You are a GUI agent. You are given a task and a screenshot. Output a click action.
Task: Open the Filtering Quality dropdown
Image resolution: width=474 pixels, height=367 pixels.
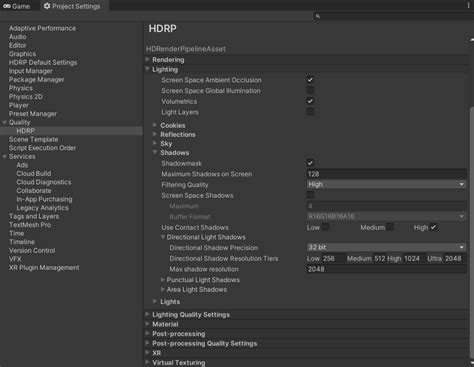386,184
